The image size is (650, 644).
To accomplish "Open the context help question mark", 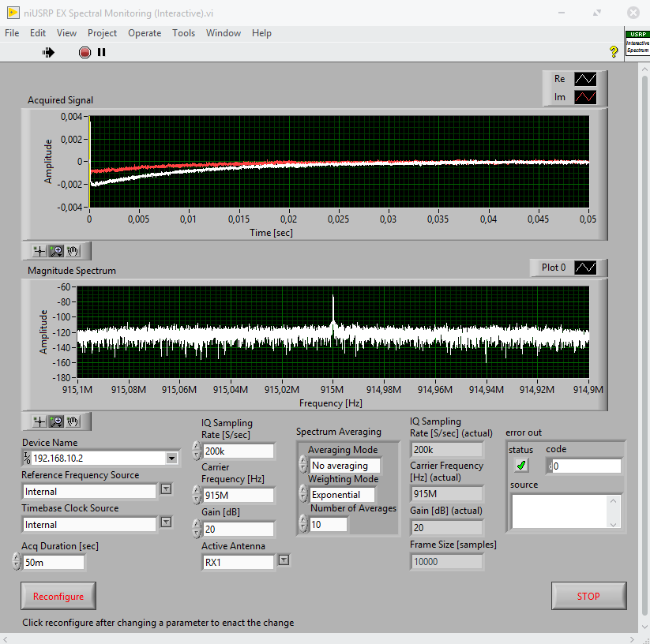I will tap(614, 52).
